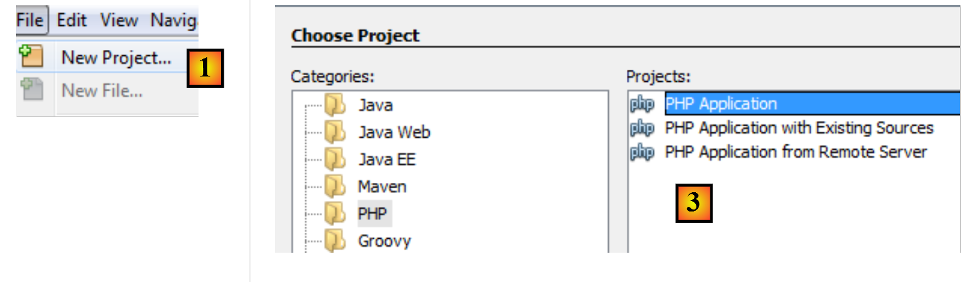Click PHP icon beside Remote Server project
Screen dimensions: 980x282
(642, 152)
